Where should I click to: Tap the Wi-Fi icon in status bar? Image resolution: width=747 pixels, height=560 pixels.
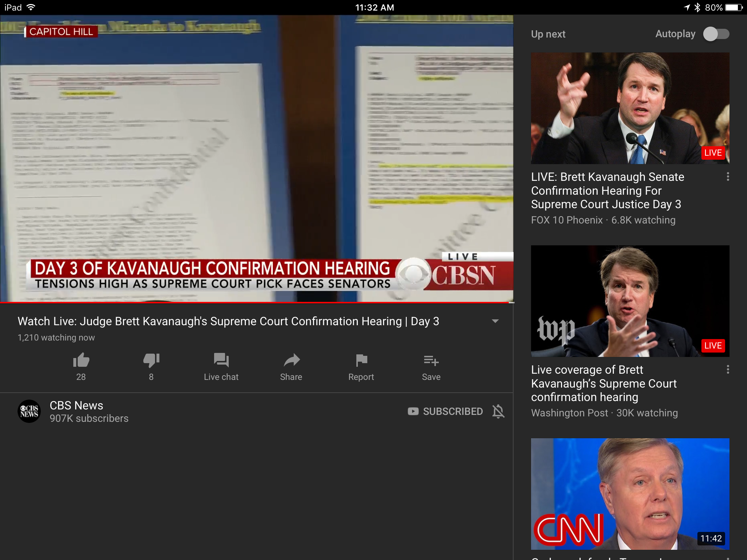pos(31,7)
